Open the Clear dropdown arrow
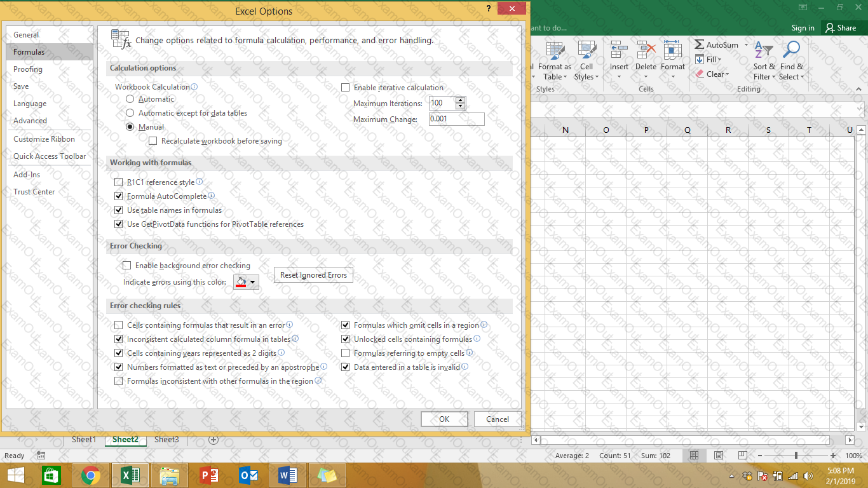 (728, 74)
